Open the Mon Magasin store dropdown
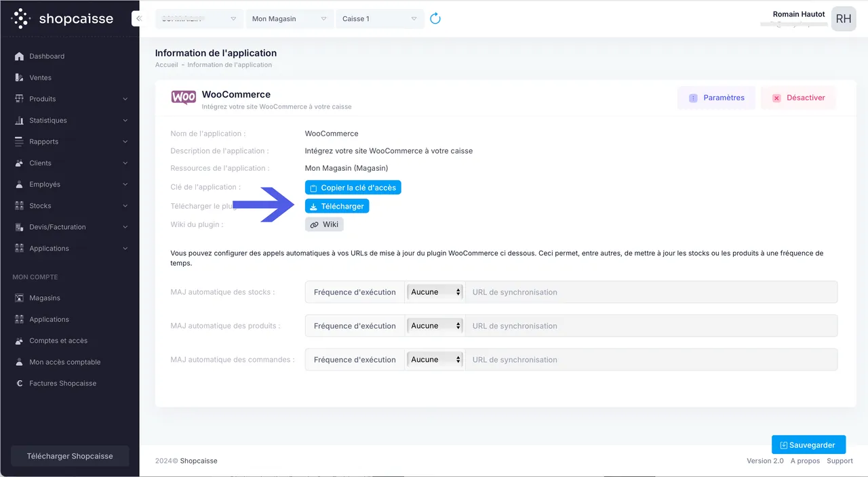The height and width of the screenshot is (477, 868). (x=290, y=19)
